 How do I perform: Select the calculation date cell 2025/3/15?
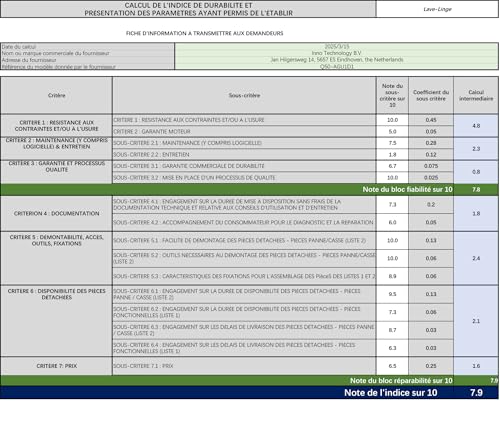(x=337, y=47)
